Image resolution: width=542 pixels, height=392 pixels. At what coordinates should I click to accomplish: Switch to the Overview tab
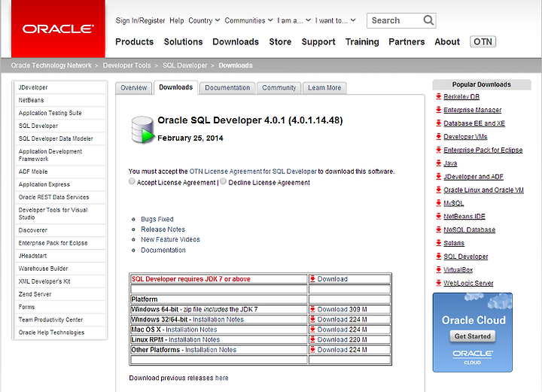[134, 88]
